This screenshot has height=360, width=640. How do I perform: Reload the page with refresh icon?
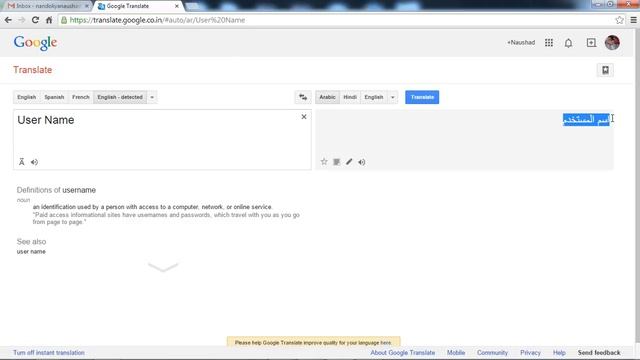click(35, 20)
